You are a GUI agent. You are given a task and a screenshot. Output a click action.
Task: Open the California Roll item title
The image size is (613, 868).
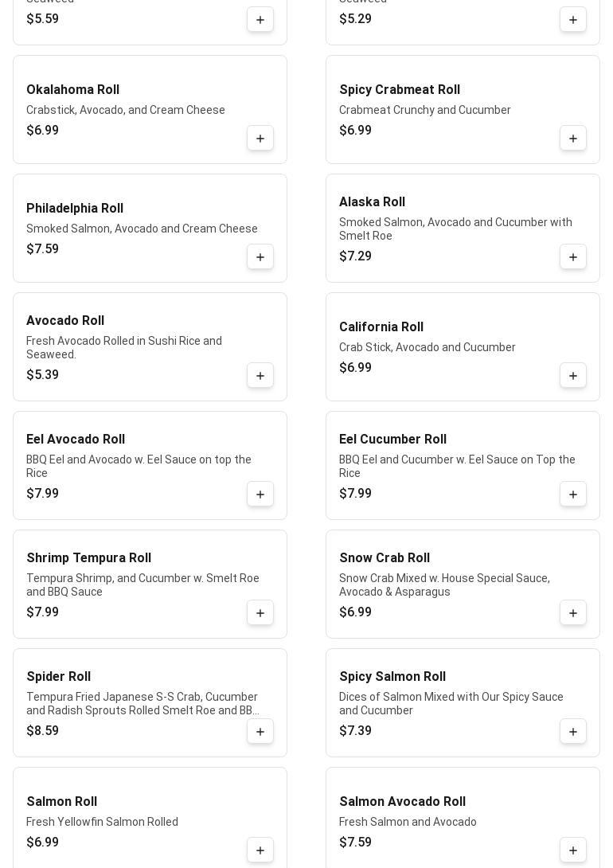point(381,327)
